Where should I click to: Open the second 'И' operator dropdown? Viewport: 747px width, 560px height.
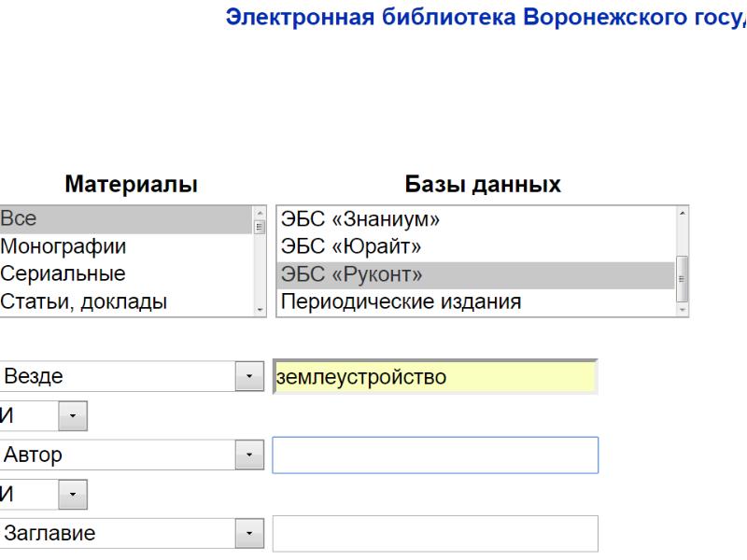click(x=74, y=495)
